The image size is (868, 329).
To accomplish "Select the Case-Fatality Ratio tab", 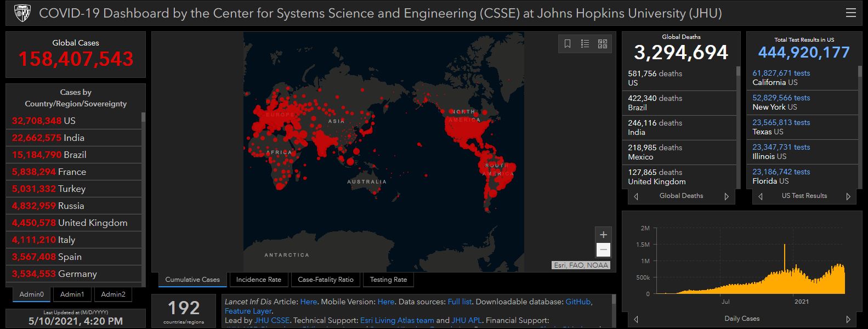I will tap(326, 280).
